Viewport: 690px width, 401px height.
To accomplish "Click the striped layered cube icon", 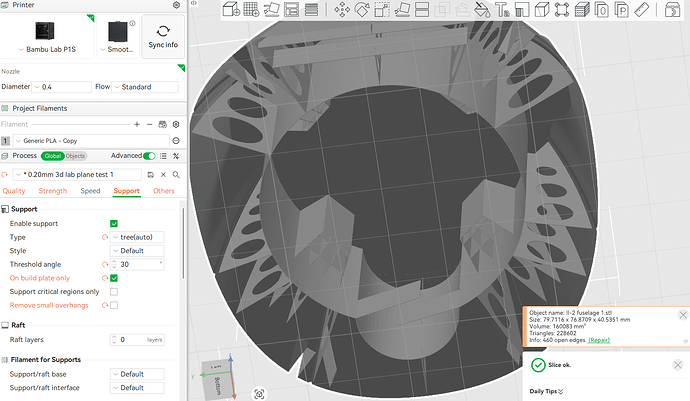I will (582, 9).
